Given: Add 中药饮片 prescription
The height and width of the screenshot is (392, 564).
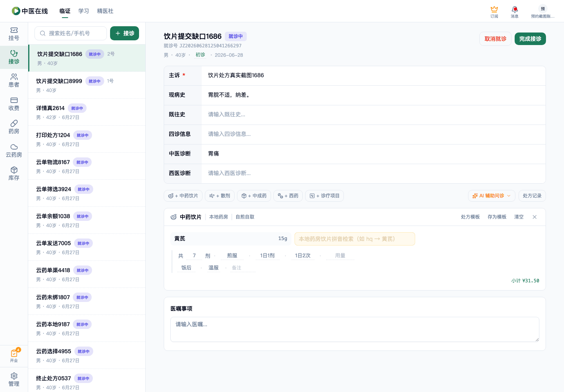Looking at the screenshot, I should [183, 196].
